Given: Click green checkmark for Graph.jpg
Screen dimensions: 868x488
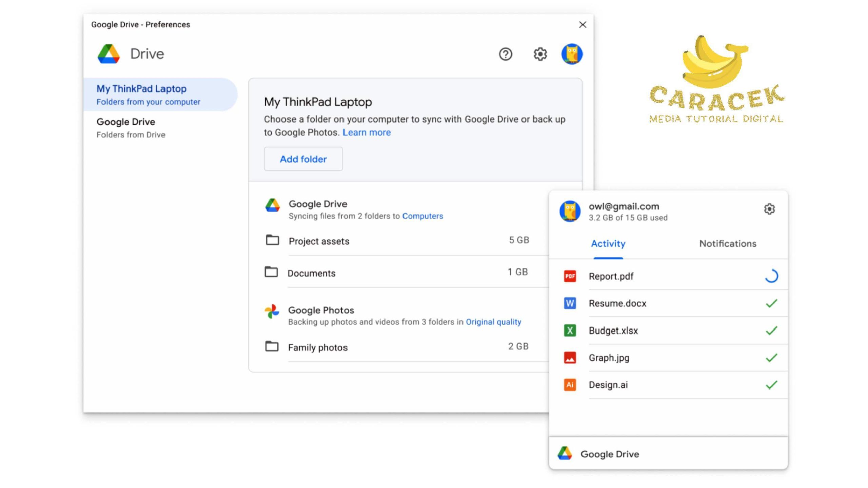Looking at the screenshot, I should click(x=771, y=358).
